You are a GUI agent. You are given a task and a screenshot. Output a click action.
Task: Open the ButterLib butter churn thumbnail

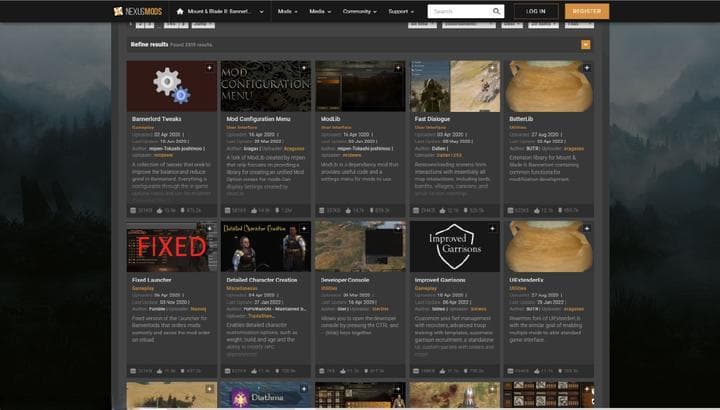point(549,86)
